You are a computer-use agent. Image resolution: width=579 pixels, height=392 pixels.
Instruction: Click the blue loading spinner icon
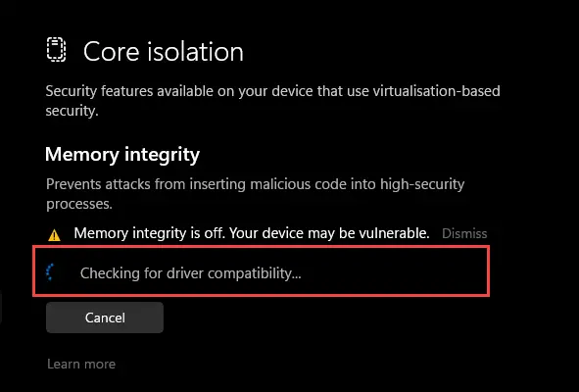point(50,272)
